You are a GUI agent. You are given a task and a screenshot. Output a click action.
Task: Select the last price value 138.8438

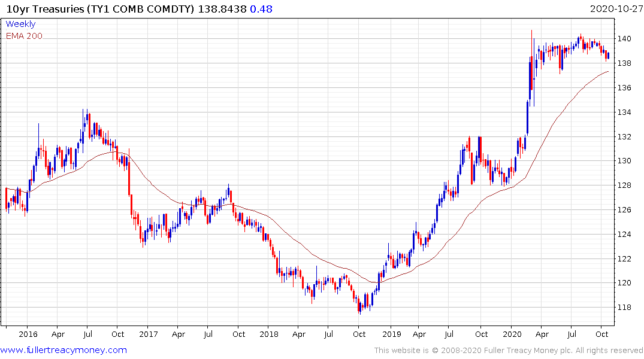pyautogui.click(x=222, y=9)
